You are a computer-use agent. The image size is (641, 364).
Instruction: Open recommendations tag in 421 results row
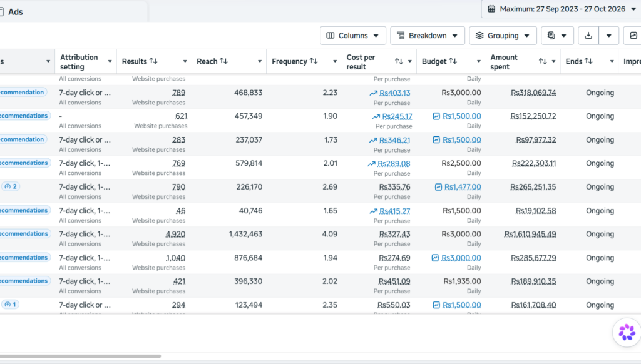[x=25, y=281]
